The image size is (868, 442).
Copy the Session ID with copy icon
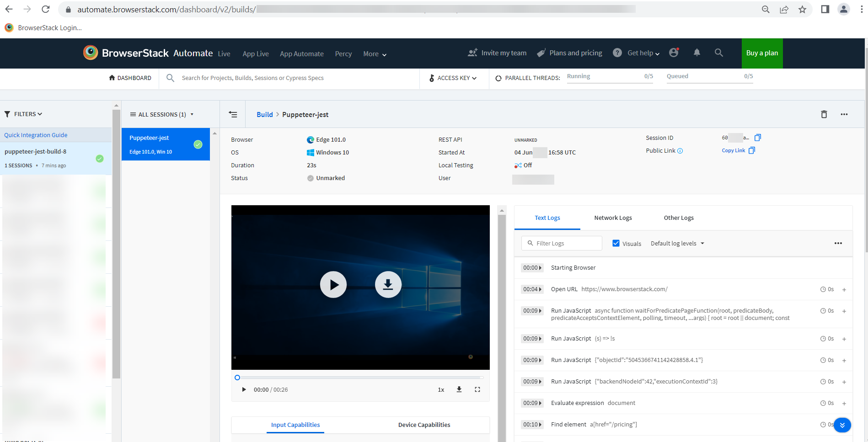[x=757, y=138]
